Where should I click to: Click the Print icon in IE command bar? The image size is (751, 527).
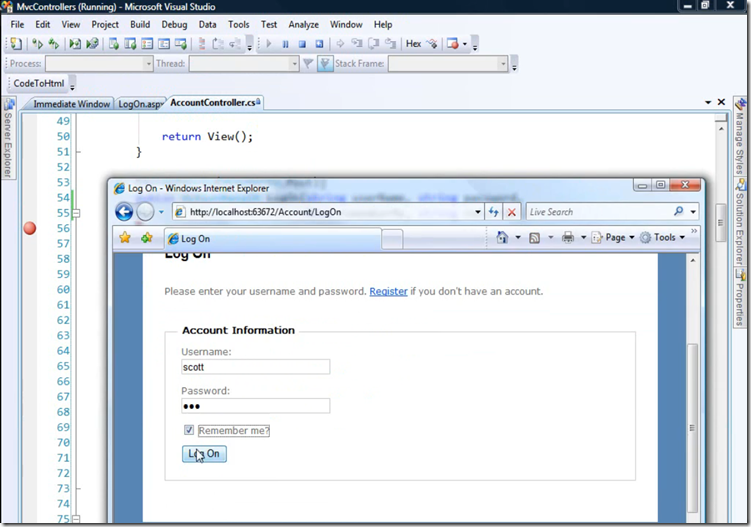[568, 237]
